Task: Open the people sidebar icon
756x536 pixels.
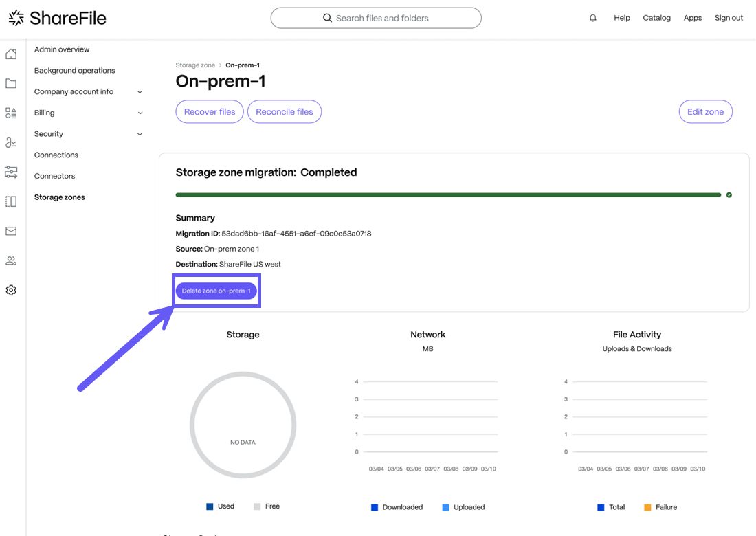Action: click(11, 260)
